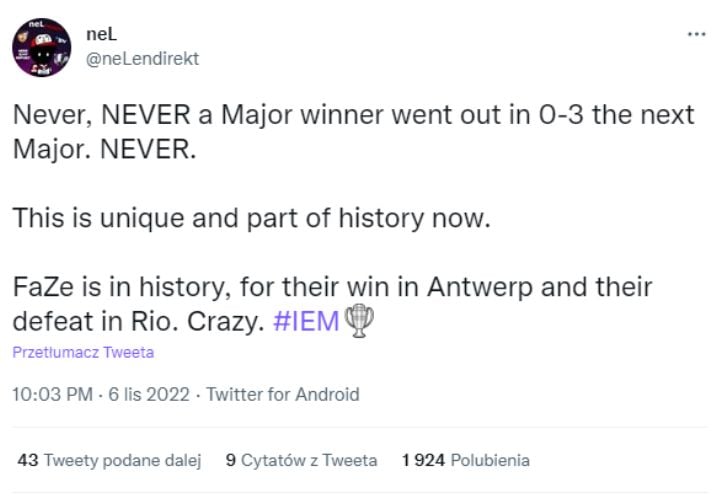Click the trophy emoji after #IEM
Image resolution: width=720 pixels, height=500 pixels.
(x=356, y=322)
